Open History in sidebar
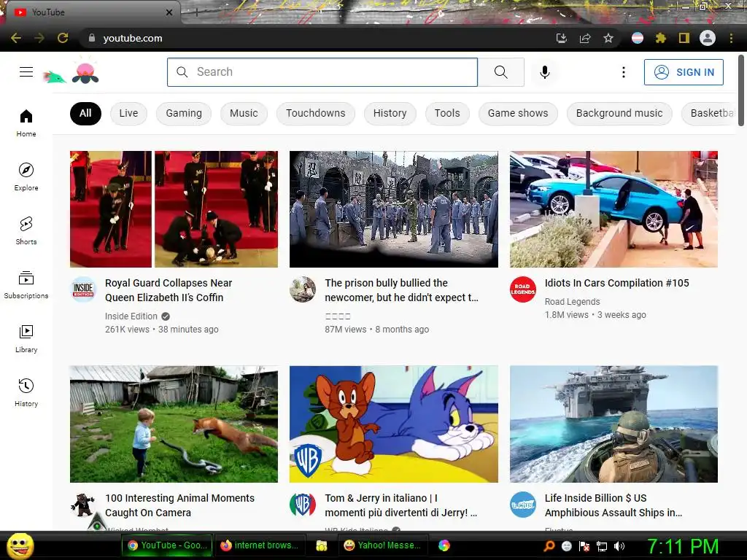Viewport: 747px width, 560px height. tap(26, 392)
